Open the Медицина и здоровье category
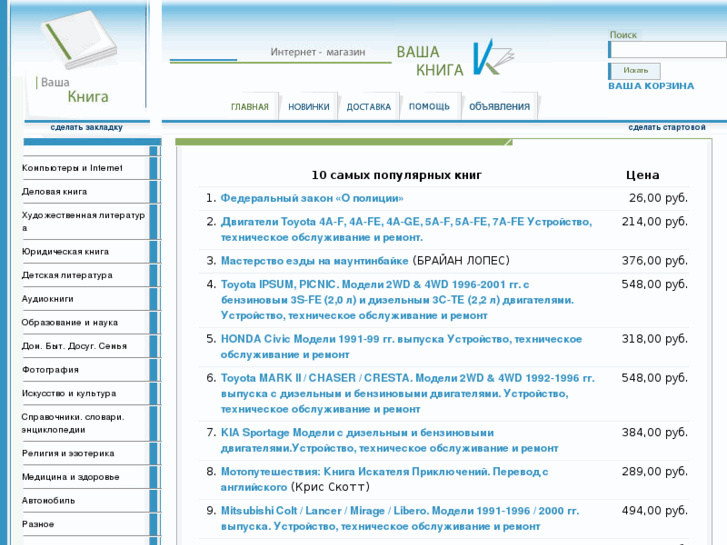The width and height of the screenshot is (727, 545). coord(70,477)
